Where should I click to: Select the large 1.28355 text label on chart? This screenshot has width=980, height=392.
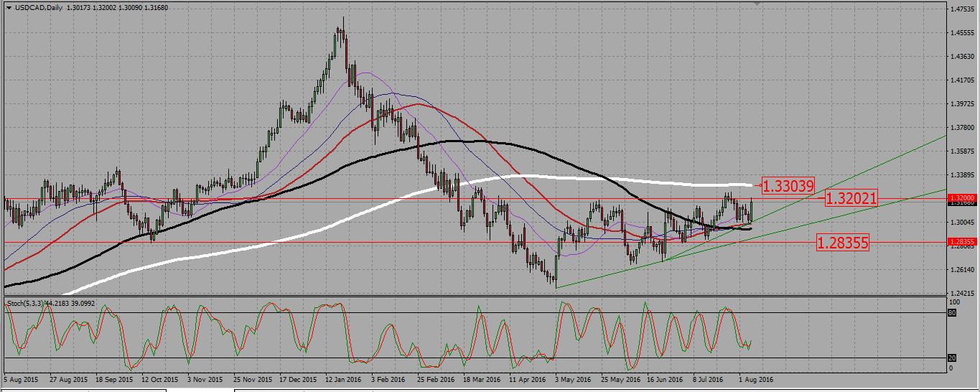click(842, 243)
